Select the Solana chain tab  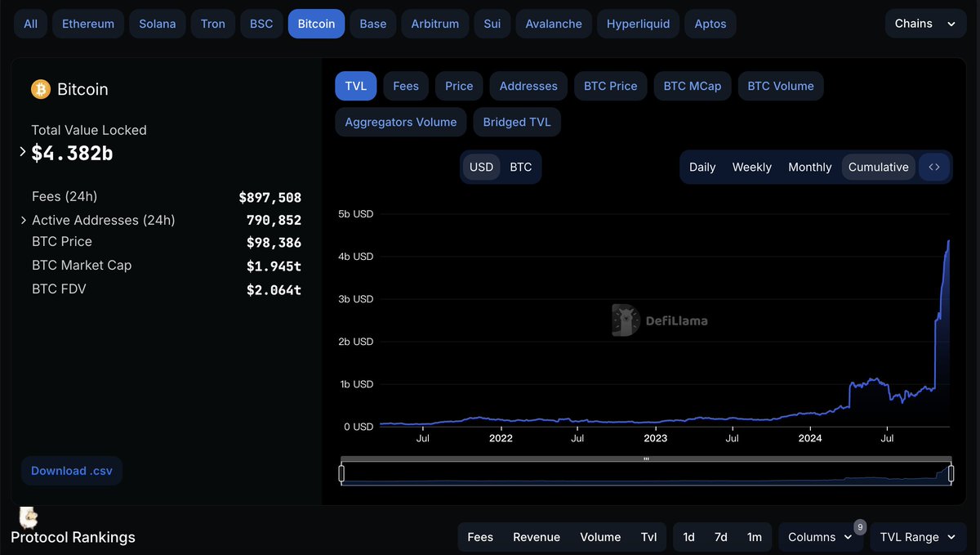click(158, 24)
